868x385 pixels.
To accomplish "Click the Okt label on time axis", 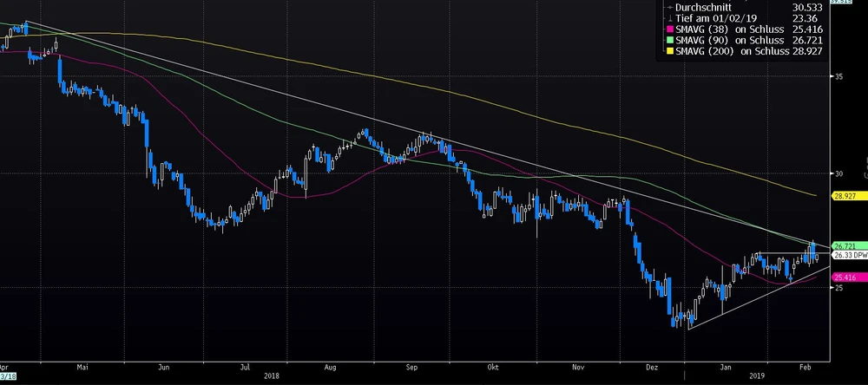I will 495,367.
